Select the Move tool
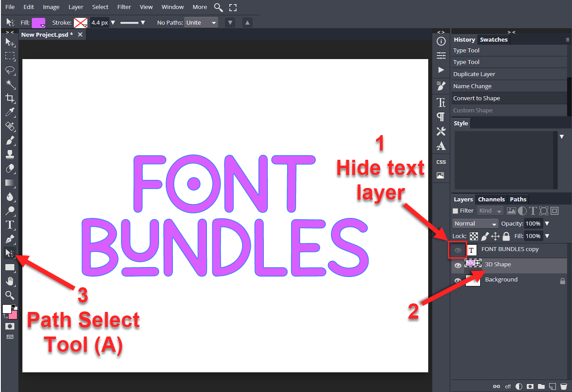 (x=9, y=42)
